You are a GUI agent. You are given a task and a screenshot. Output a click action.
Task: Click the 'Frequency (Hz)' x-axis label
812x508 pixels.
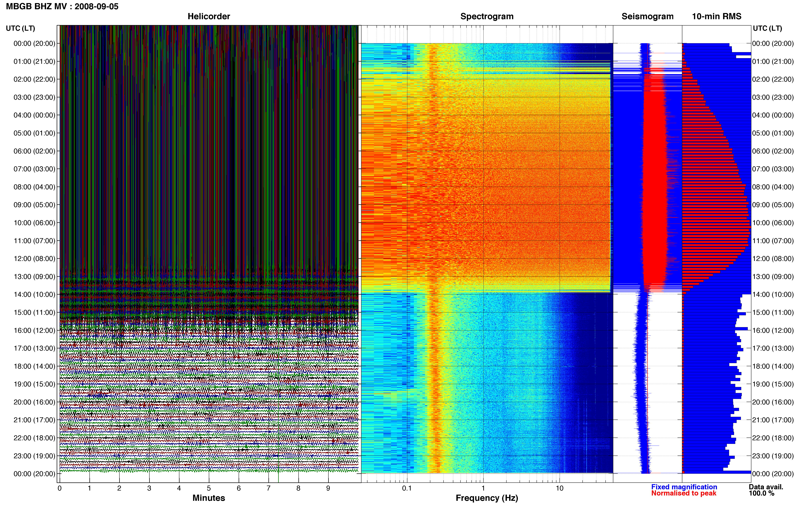coord(487,498)
